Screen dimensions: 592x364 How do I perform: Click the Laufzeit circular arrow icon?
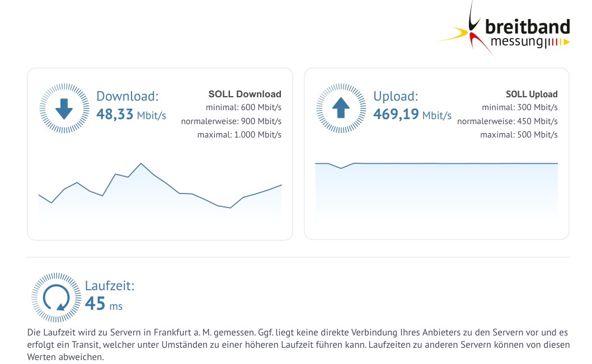pyautogui.click(x=57, y=297)
